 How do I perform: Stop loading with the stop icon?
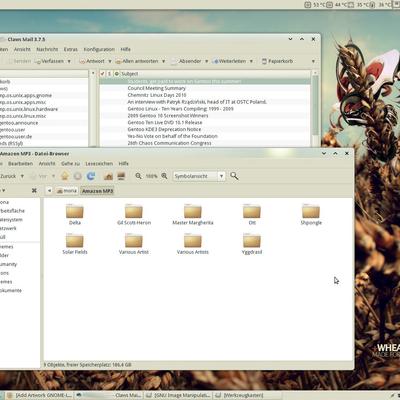tap(78, 176)
